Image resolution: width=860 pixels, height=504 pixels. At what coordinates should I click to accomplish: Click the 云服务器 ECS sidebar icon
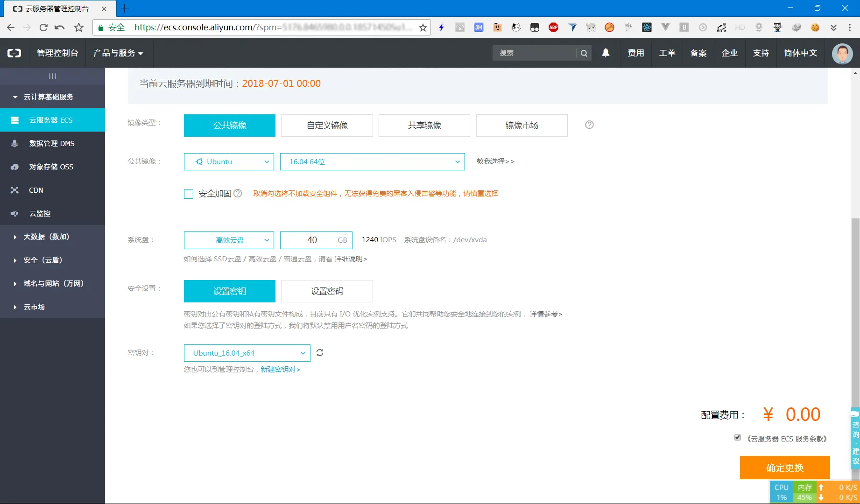pos(14,120)
